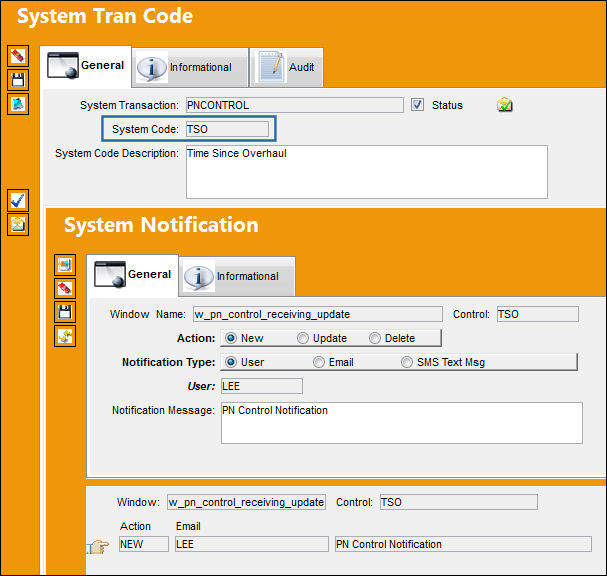Open Informational tab in System Tran Code
Image resolution: width=607 pixels, height=576 pixels.
190,67
